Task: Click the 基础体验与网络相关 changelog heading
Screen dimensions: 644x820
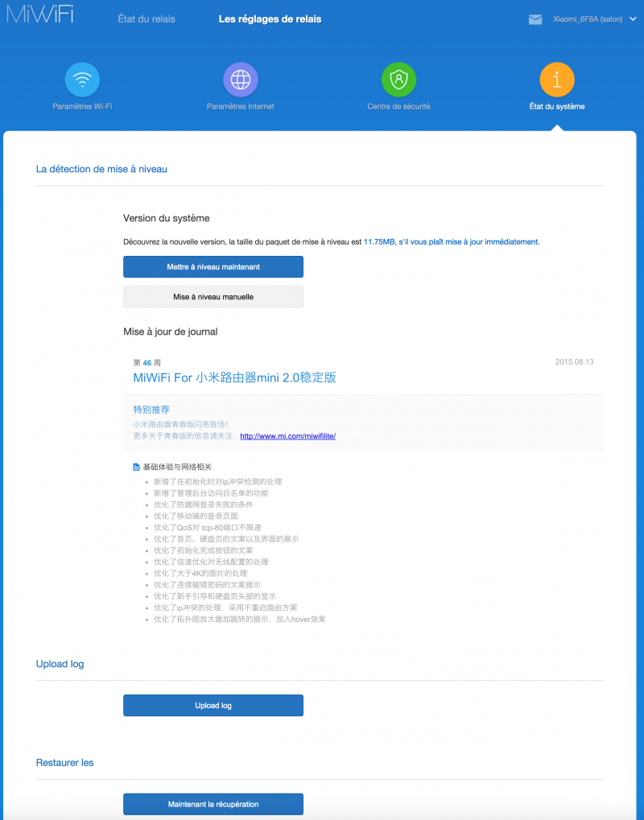Action: tap(177, 467)
